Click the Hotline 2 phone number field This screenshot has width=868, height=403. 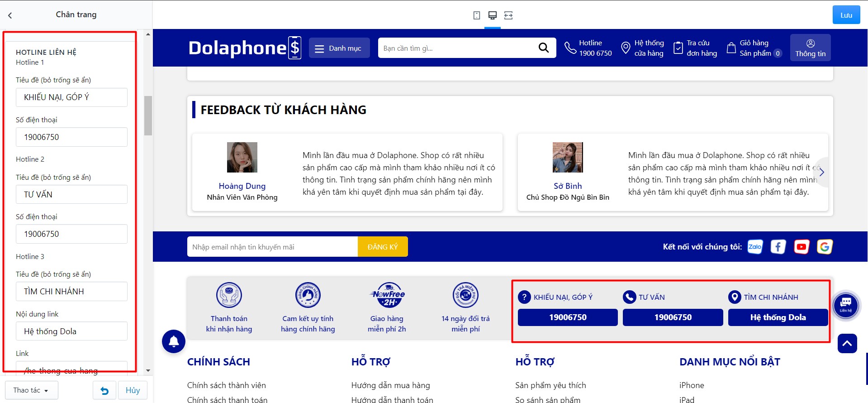tap(71, 234)
